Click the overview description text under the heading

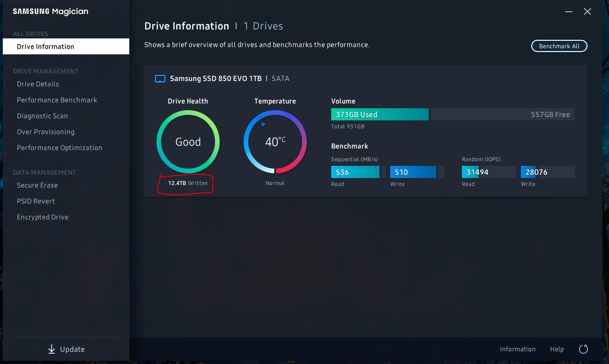point(257,45)
